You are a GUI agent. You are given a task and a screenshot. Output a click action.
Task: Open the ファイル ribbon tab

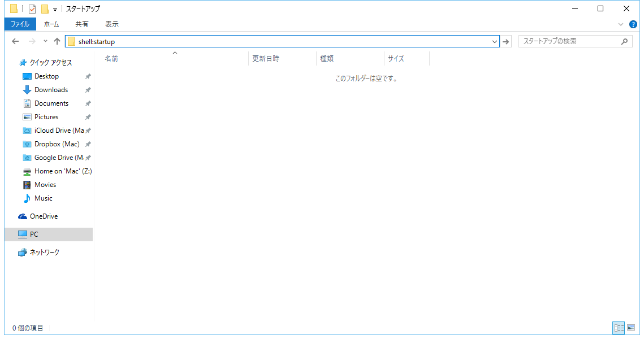click(20, 24)
